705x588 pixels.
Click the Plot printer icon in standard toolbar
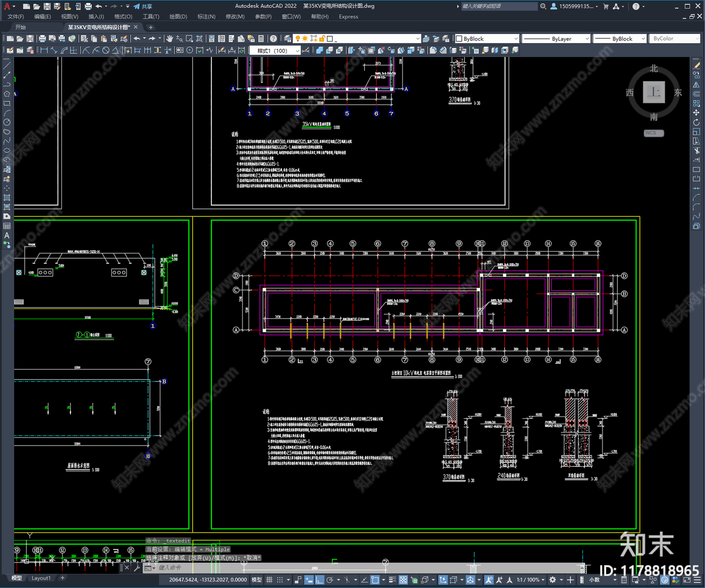coord(42,39)
